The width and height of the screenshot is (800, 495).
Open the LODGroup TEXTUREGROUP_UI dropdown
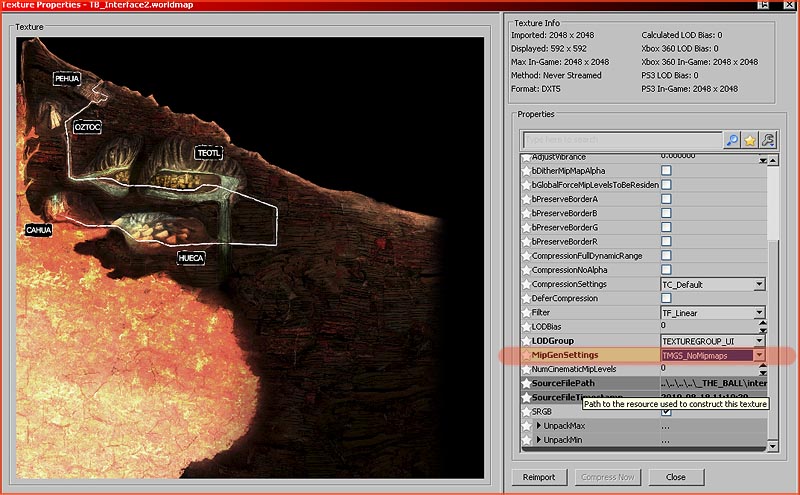point(759,341)
